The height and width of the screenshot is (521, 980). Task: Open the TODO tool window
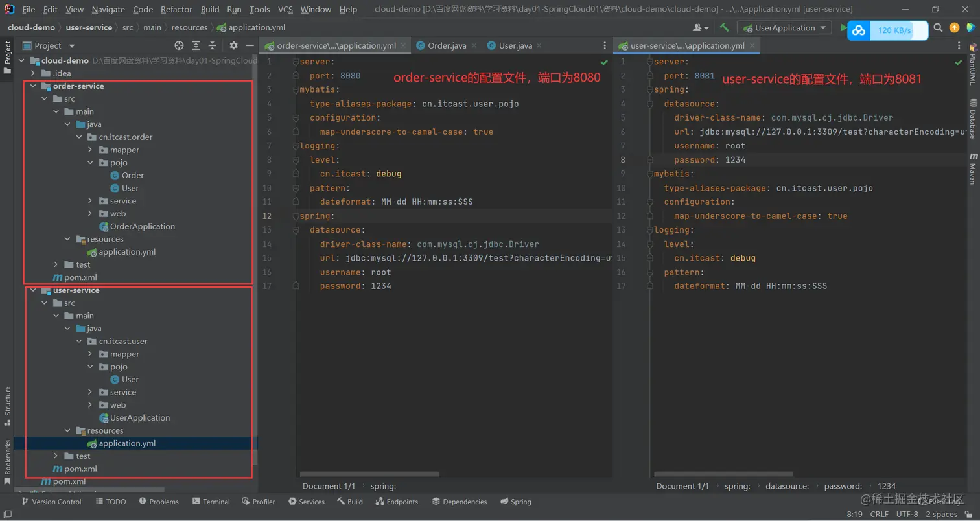(x=111, y=502)
